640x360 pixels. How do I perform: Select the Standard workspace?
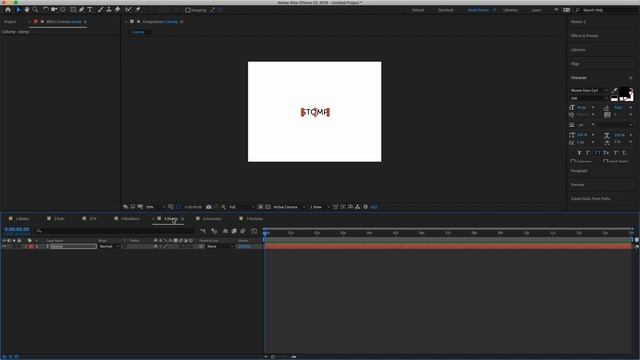pos(446,10)
